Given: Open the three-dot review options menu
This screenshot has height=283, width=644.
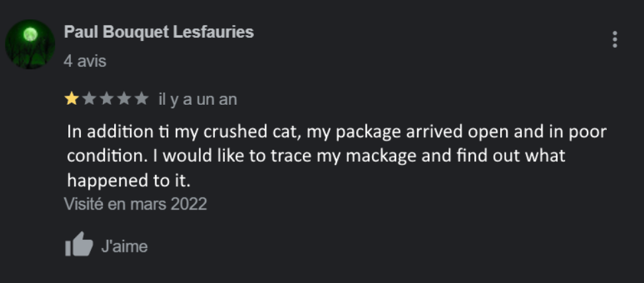Looking at the screenshot, I should click(x=615, y=40).
